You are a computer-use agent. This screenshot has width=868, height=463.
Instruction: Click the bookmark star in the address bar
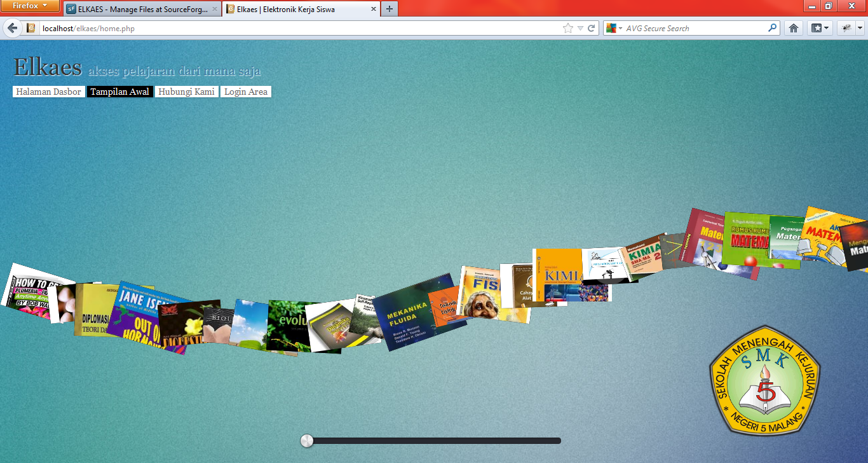click(x=567, y=28)
